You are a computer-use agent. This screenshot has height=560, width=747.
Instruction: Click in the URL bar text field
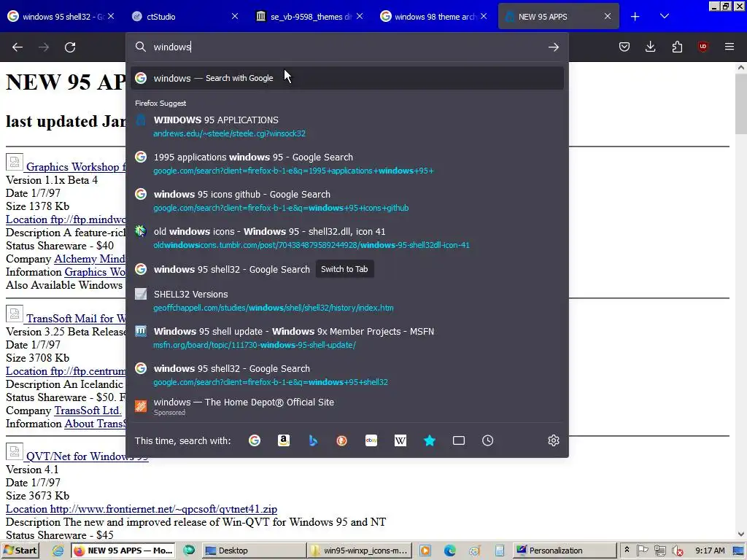click(348, 47)
